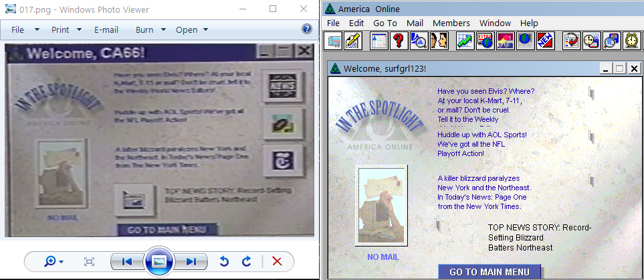Open the Read New Mail toolbar icon
The image size is (644, 280).
[x=334, y=41]
